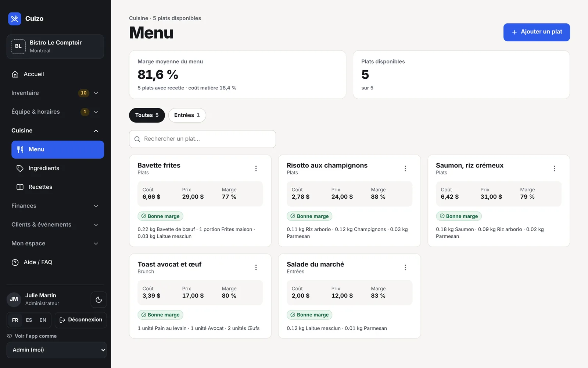Click the Ingrédients tag icon

20,168
